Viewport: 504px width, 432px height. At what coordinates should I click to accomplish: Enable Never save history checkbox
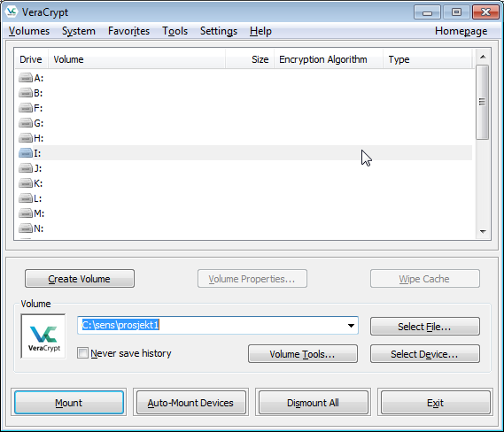click(x=82, y=353)
